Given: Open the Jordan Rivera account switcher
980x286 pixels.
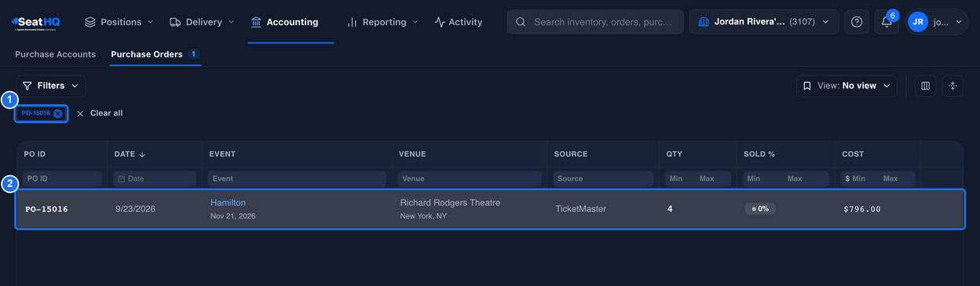Looking at the screenshot, I should [x=764, y=22].
